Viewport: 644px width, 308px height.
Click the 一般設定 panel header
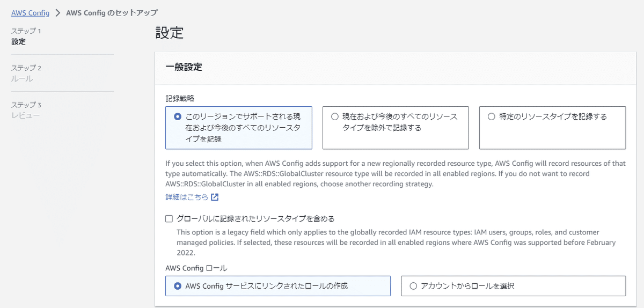pyautogui.click(x=391, y=67)
